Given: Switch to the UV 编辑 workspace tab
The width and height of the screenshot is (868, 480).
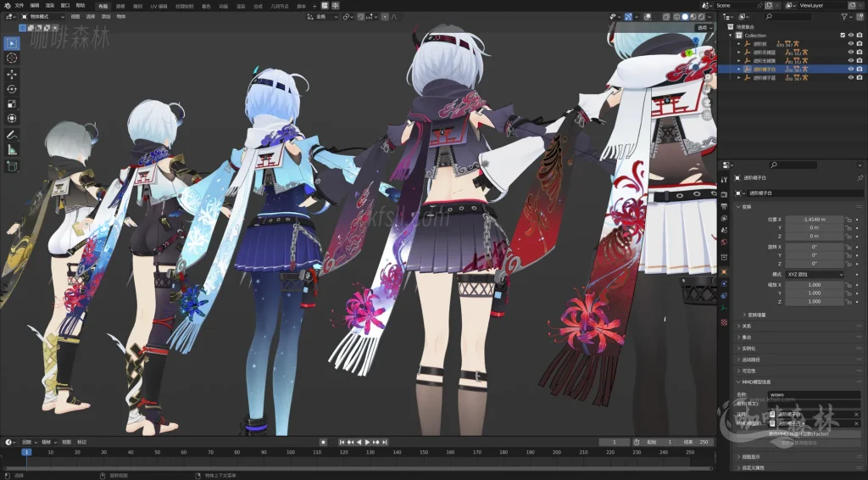Looking at the screenshot, I should click(159, 6).
